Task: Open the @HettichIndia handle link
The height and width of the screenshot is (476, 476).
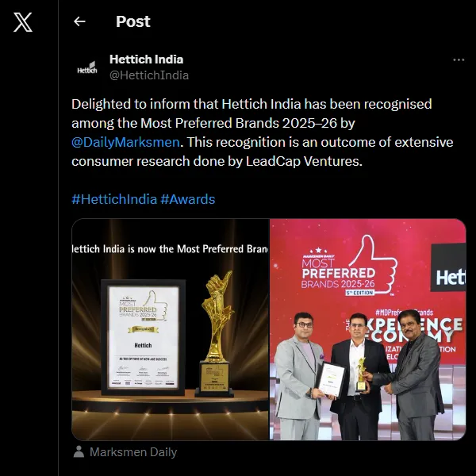Action: [x=149, y=75]
